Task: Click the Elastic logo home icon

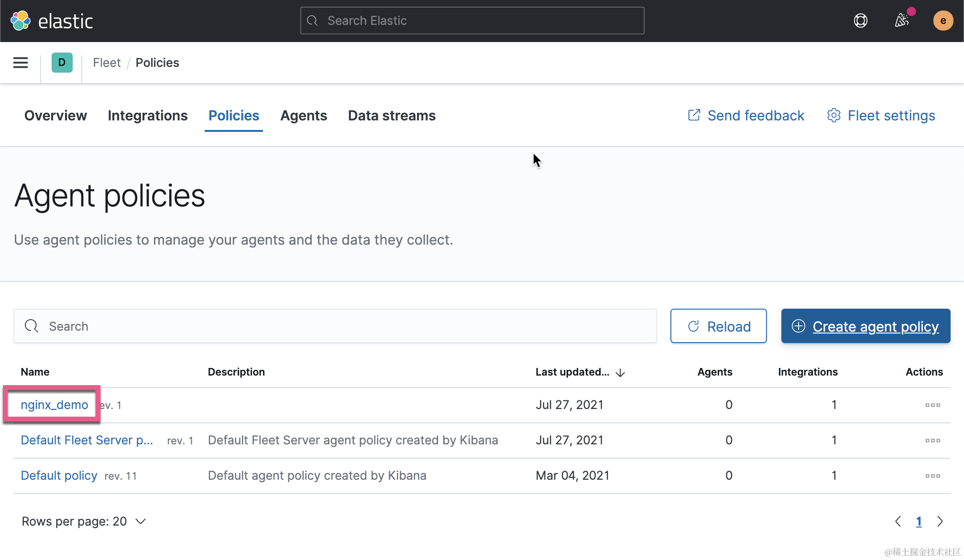Action: 21,21
